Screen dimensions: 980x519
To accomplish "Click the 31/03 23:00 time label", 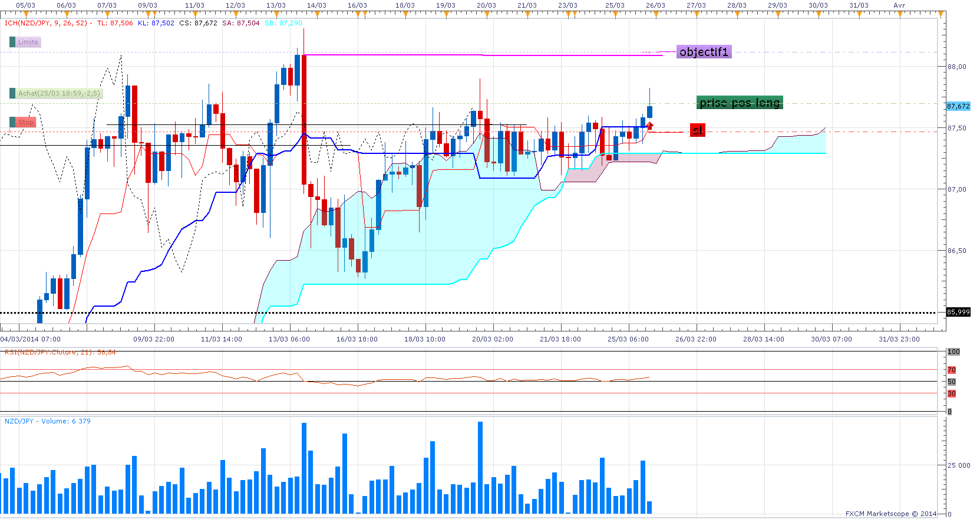I will (x=899, y=339).
